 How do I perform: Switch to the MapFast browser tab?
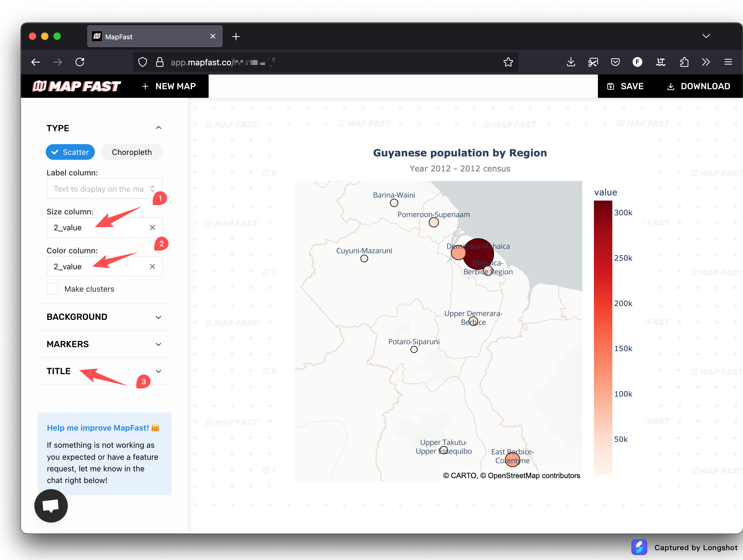(x=155, y=36)
